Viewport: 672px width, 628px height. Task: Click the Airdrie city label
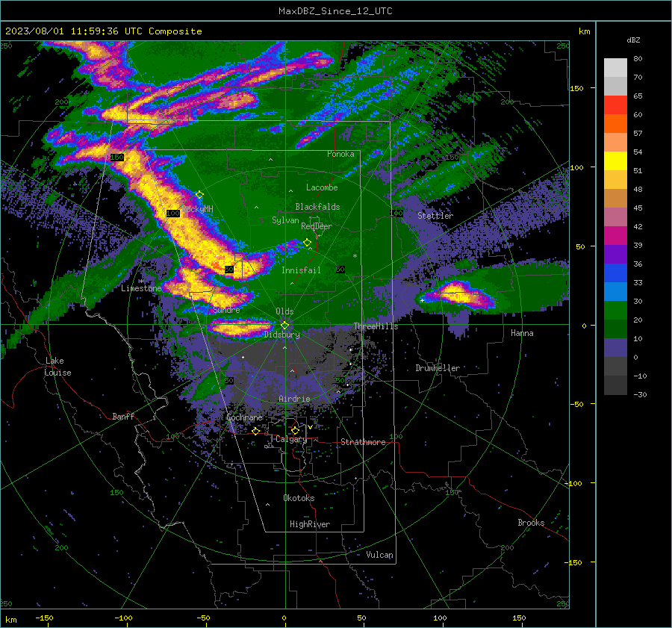point(294,399)
